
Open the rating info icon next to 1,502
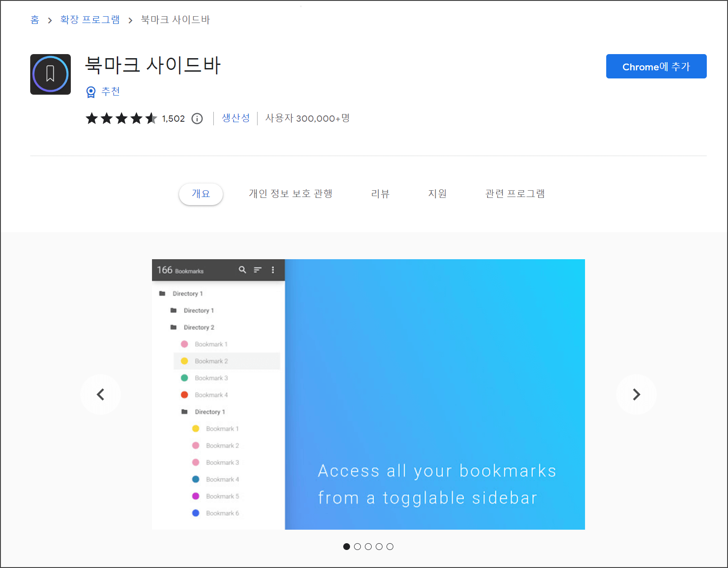[x=197, y=119]
